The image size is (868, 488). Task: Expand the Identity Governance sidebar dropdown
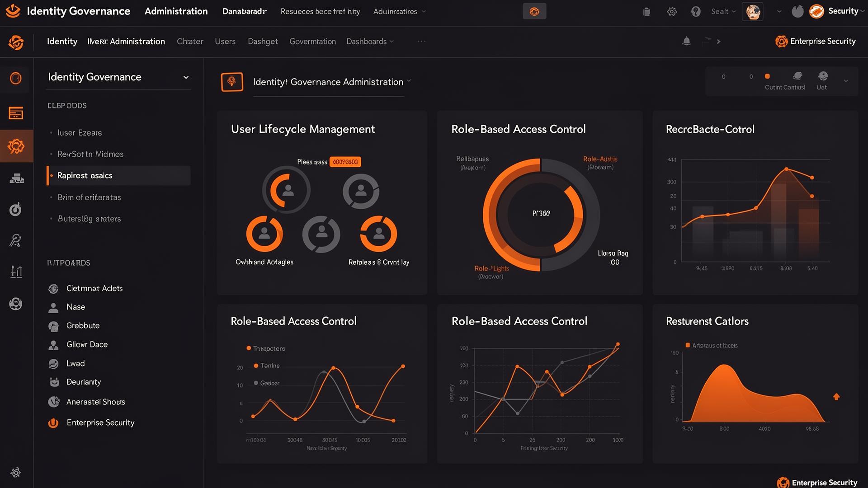tap(186, 77)
